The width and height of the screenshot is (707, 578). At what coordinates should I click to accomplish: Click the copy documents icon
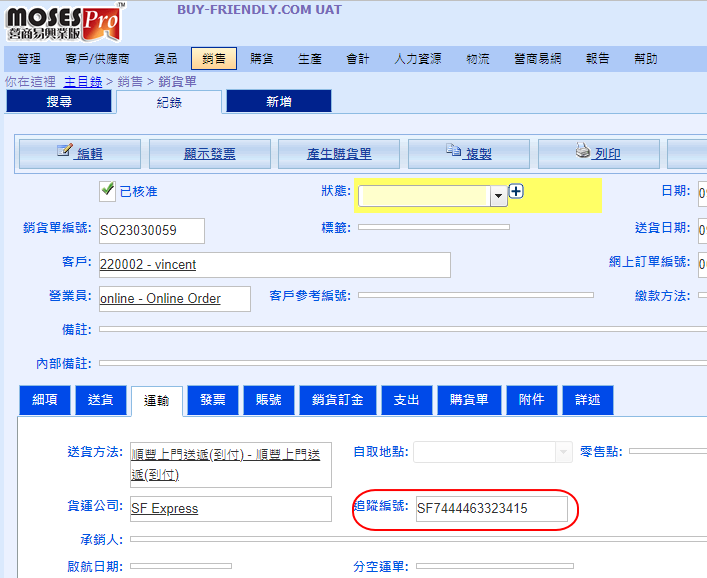(453, 150)
